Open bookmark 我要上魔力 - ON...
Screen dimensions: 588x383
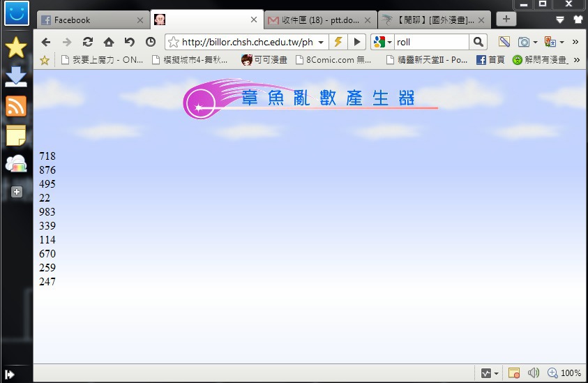102,60
